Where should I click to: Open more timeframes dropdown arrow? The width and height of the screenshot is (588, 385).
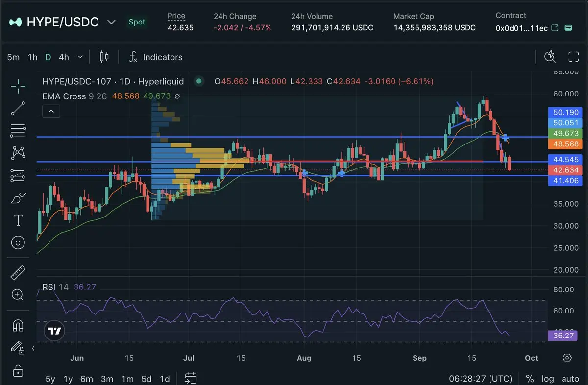[80, 57]
